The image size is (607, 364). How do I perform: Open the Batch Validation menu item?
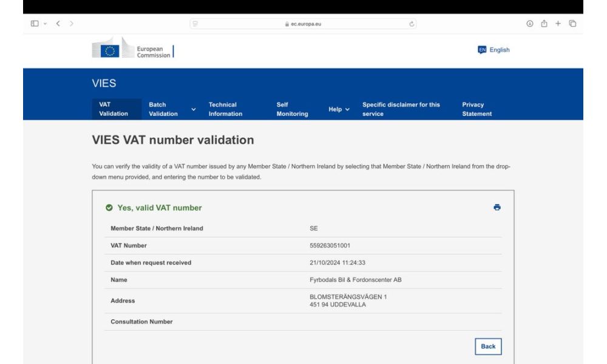(163, 109)
